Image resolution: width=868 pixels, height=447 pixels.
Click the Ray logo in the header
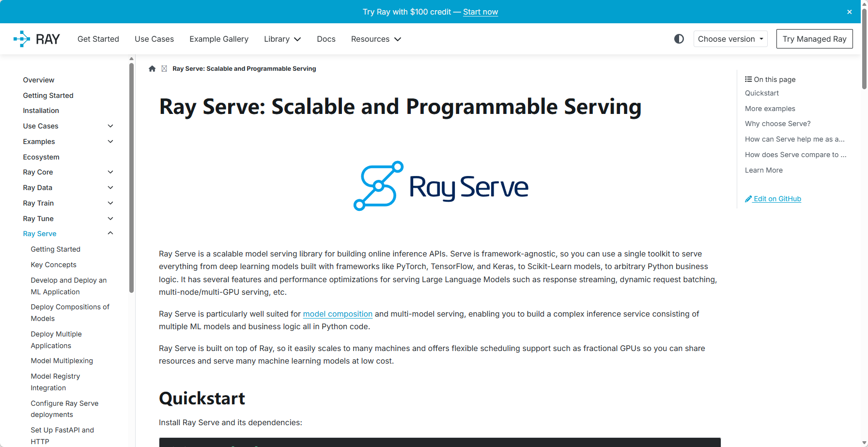[x=37, y=39]
